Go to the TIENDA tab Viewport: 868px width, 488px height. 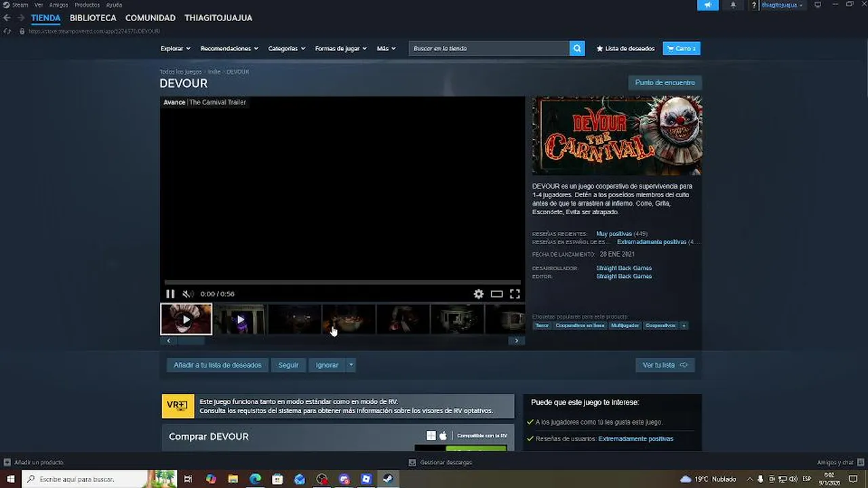coord(45,18)
